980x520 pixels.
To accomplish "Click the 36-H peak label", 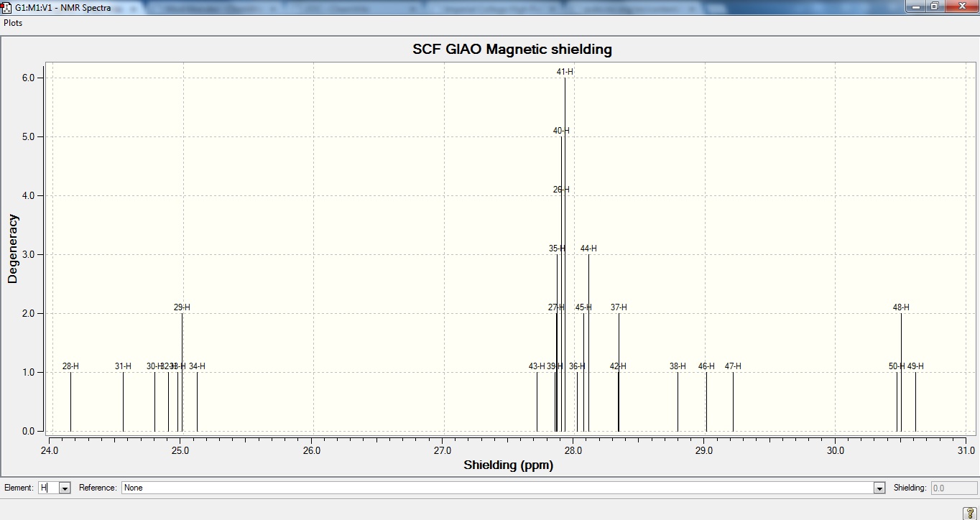I will click(577, 366).
